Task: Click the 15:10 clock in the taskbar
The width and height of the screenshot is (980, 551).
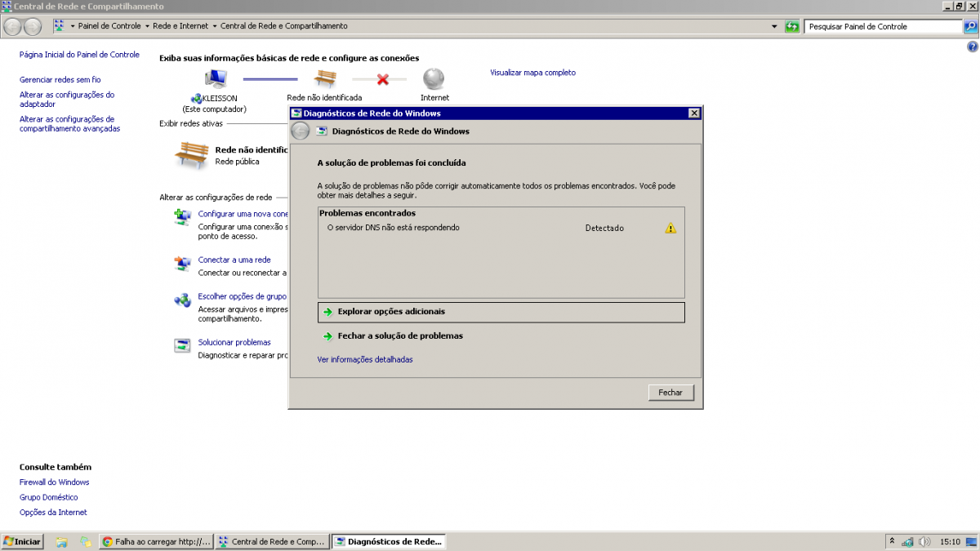Action: (950, 541)
